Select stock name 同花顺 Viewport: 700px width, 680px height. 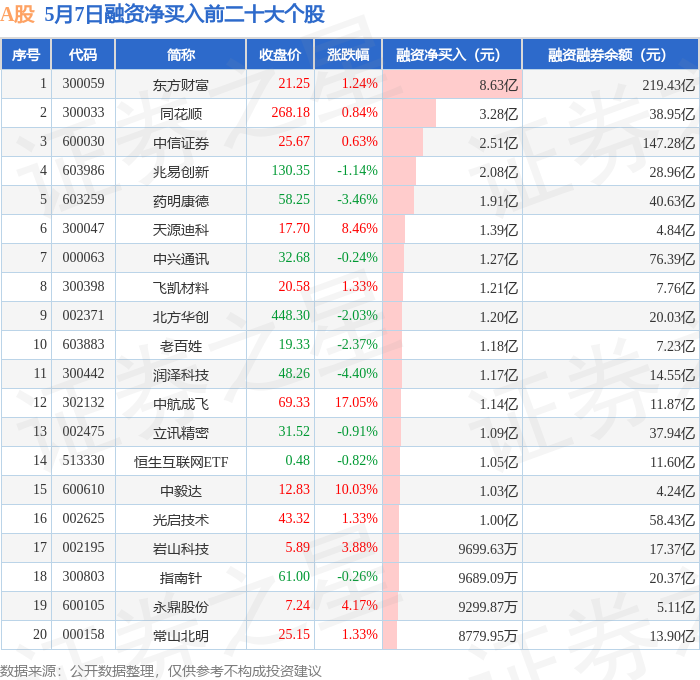coord(181,113)
